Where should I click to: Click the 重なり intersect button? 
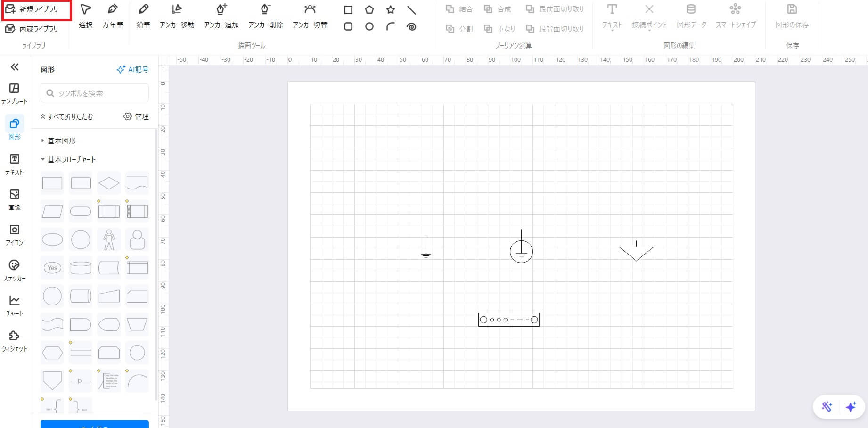[500, 29]
